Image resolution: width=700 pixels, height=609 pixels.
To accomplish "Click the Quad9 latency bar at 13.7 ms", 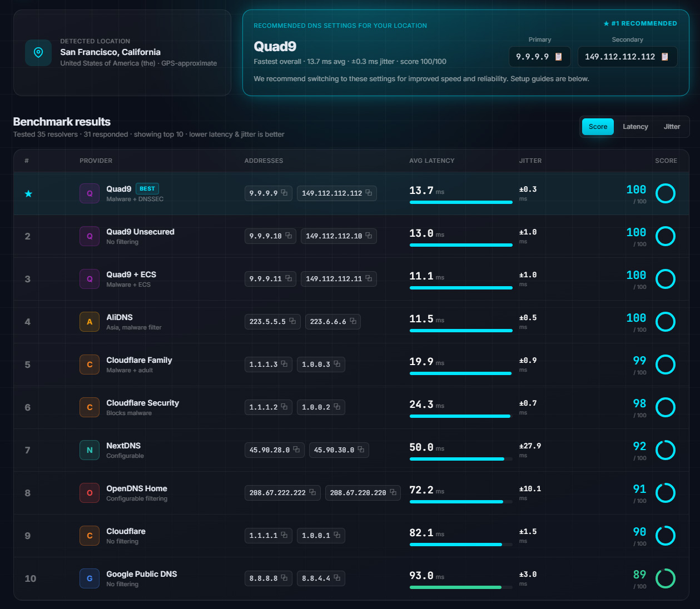I will (x=461, y=202).
